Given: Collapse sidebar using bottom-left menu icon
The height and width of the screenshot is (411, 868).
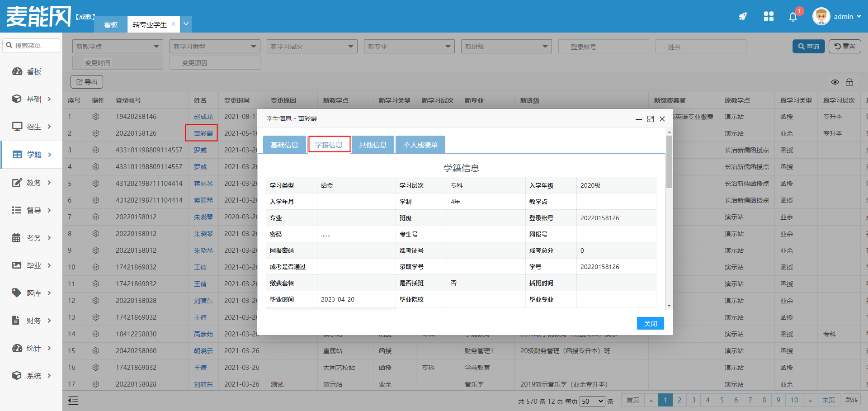Looking at the screenshot, I should [73, 401].
